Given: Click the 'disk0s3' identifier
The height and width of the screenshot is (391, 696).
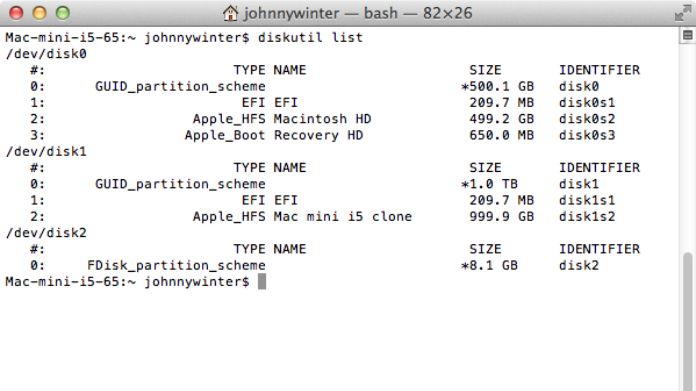Looking at the screenshot, I should (x=587, y=135).
